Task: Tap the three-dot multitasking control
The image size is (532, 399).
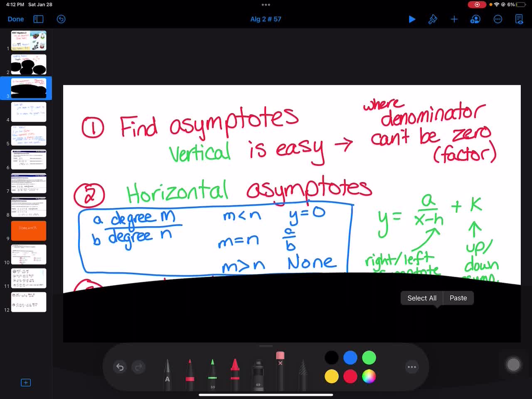Action: (266, 5)
